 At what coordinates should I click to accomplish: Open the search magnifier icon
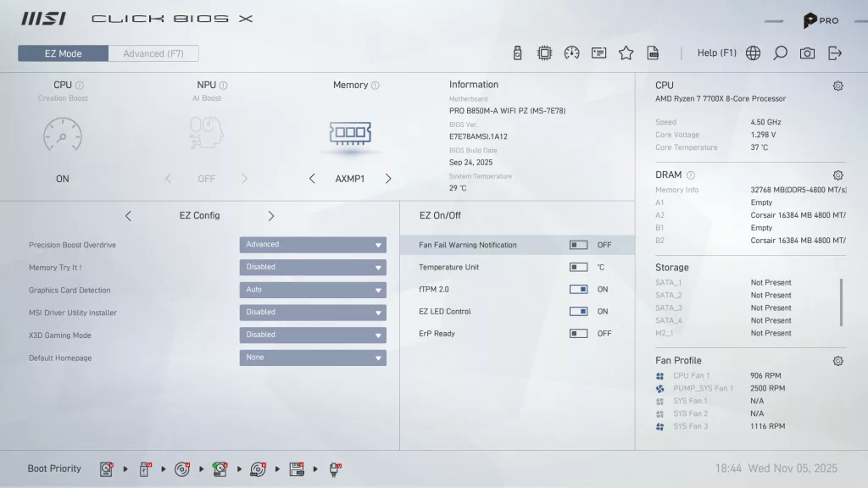780,53
